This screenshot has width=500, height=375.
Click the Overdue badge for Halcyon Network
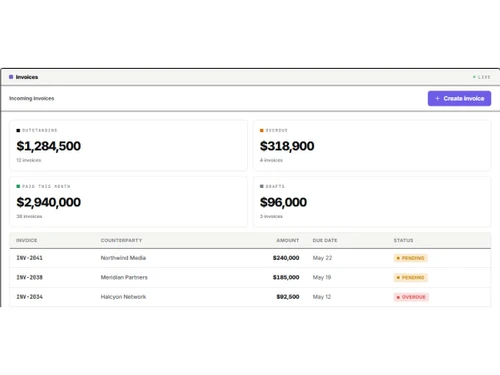[x=411, y=297]
